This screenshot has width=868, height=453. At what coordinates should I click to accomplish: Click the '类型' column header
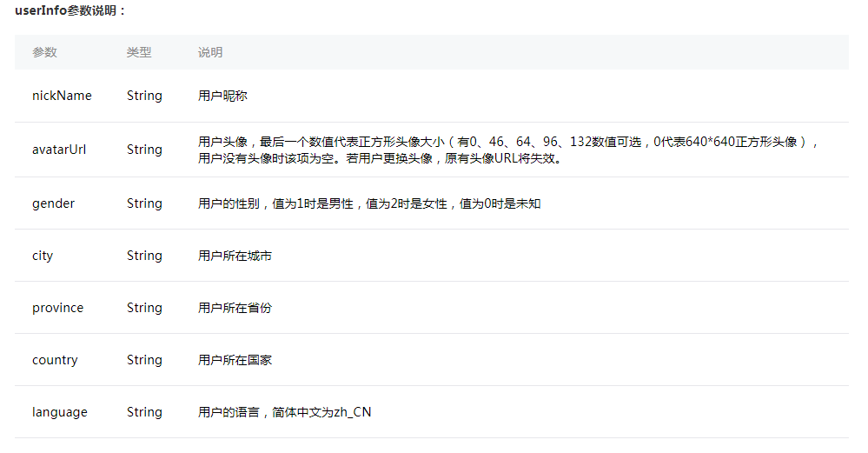(139, 52)
